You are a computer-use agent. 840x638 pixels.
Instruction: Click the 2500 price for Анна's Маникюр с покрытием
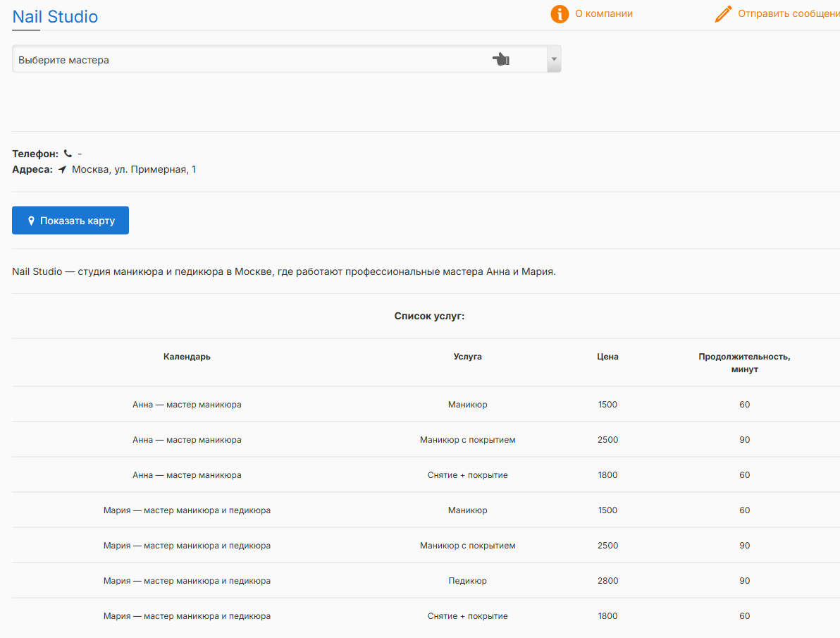(607, 440)
